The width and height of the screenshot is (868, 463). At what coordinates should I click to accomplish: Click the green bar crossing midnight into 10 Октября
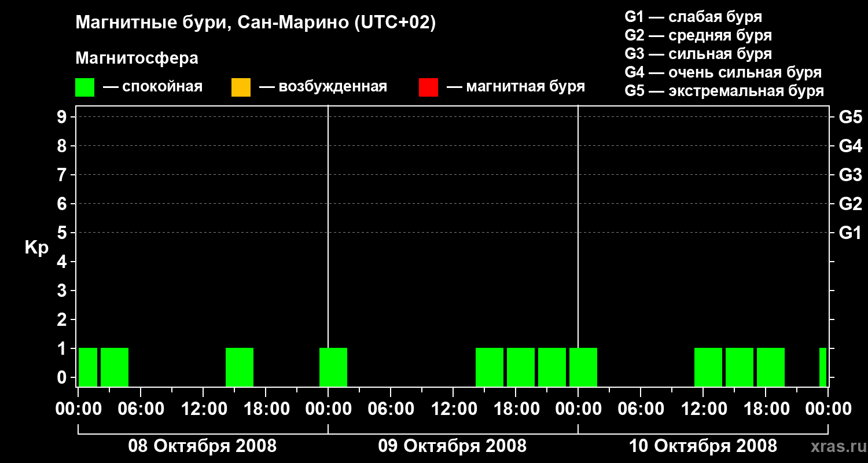pos(583,367)
